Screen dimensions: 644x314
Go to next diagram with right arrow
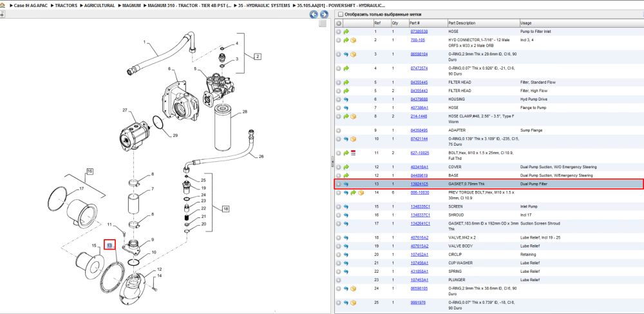click(324, 15)
